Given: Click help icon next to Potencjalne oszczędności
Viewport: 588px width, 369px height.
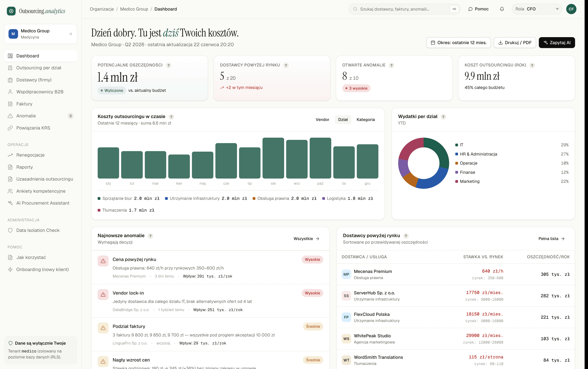Looking at the screenshot, I should coord(168,65).
